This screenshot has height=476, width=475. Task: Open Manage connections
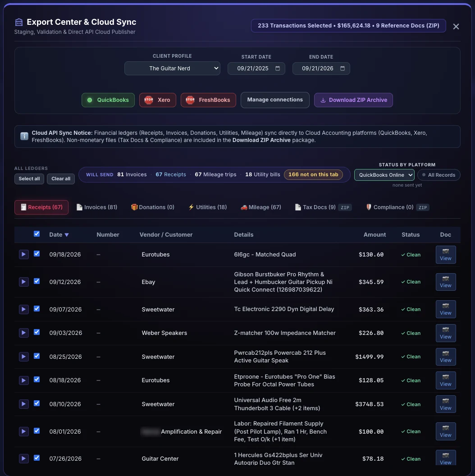275,100
